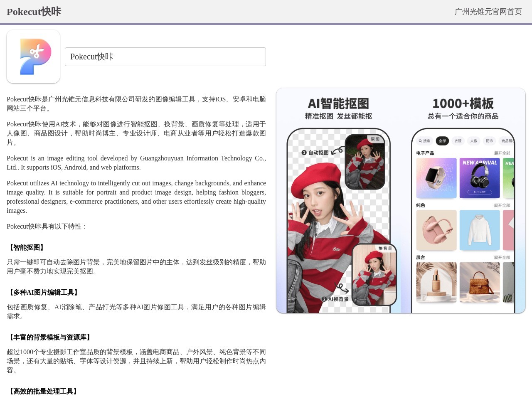This screenshot has width=532, height=399.
Task: Click the curved arrow beside AI换背景
Action: (341, 288)
